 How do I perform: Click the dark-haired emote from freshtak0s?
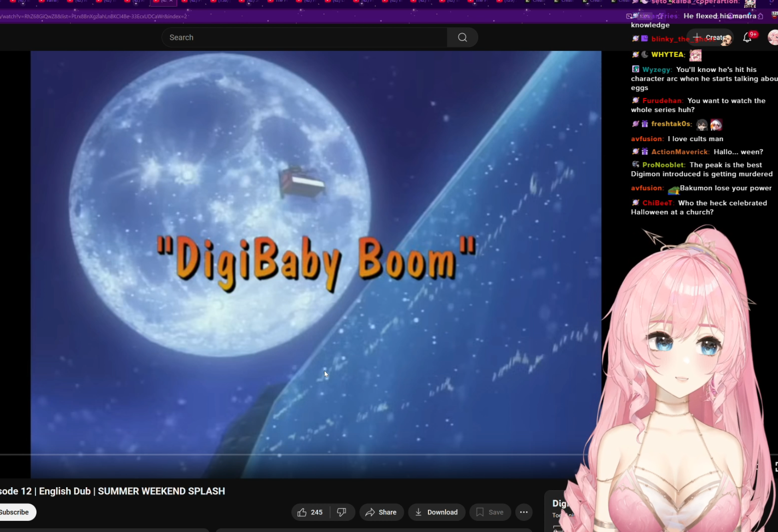[x=702, y=125]
